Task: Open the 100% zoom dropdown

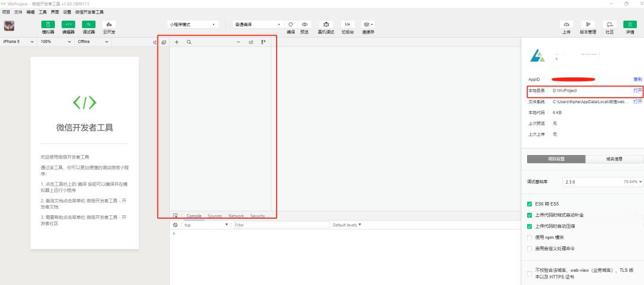Action: (x=55, y=42)
